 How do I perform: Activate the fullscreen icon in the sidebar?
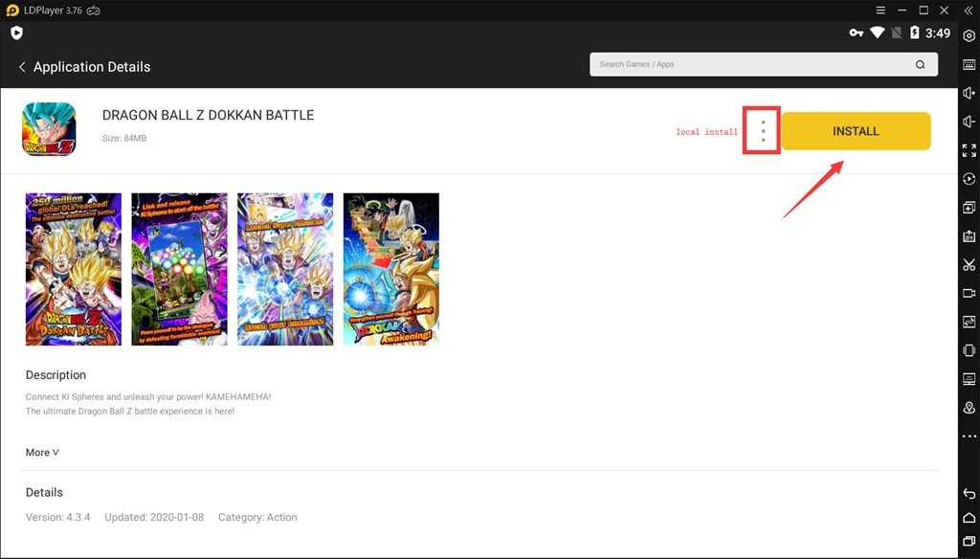point(969,150)
